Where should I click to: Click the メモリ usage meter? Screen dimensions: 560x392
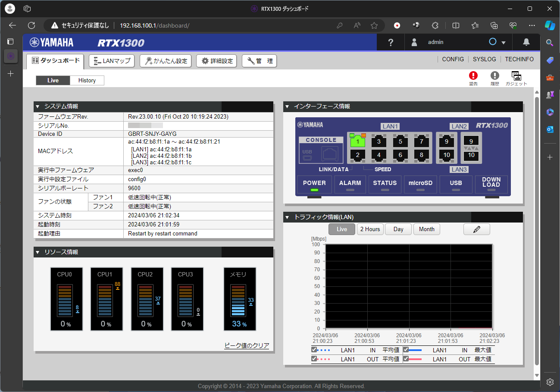click(x=240, y=299)
